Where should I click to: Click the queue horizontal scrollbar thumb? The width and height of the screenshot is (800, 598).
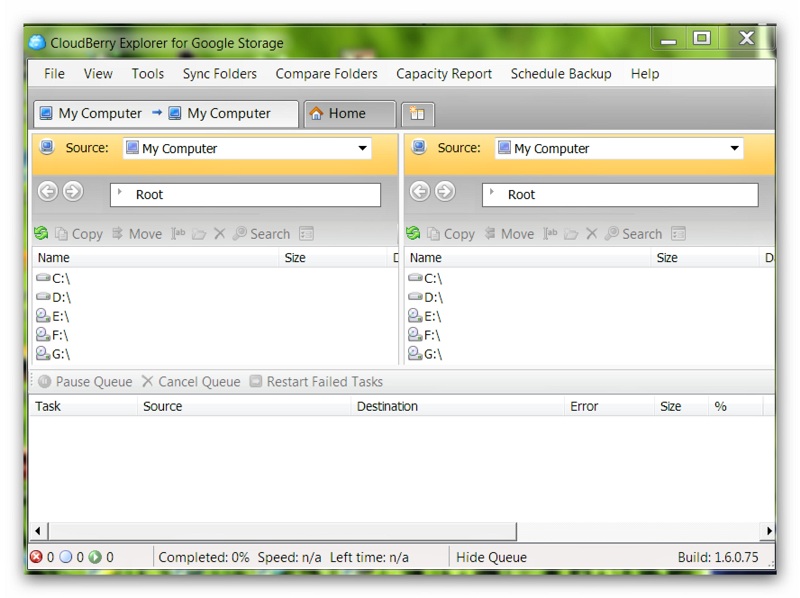point(282,531)
